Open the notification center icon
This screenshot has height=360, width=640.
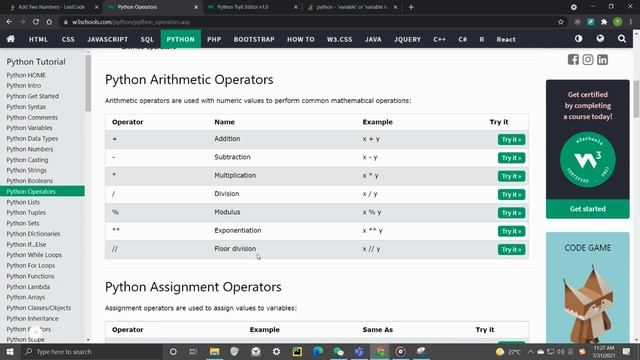click(x=627, y=351)
